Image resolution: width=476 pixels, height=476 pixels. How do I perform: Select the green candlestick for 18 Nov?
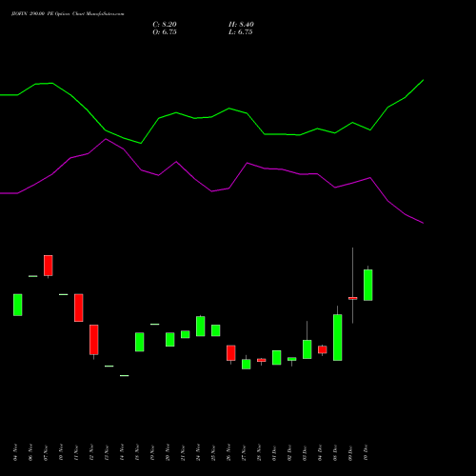pyautogui.click(x=140, y=342)
